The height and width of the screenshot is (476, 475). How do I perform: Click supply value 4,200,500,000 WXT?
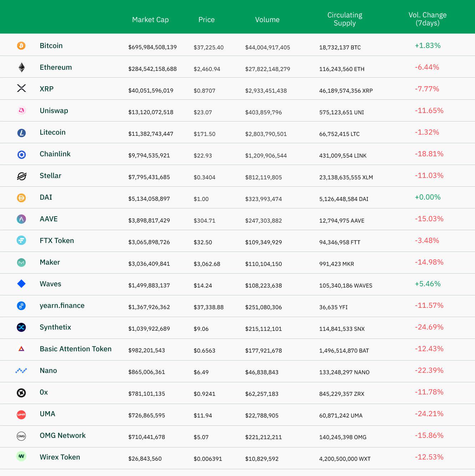pyautogui.click(x=344, y=459)
